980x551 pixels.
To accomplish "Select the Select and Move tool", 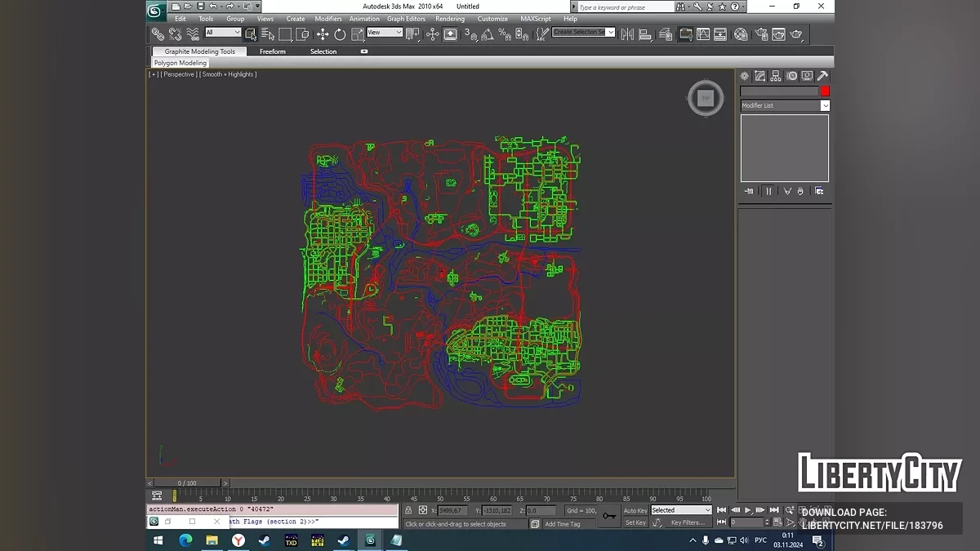I will coord(322,33).
